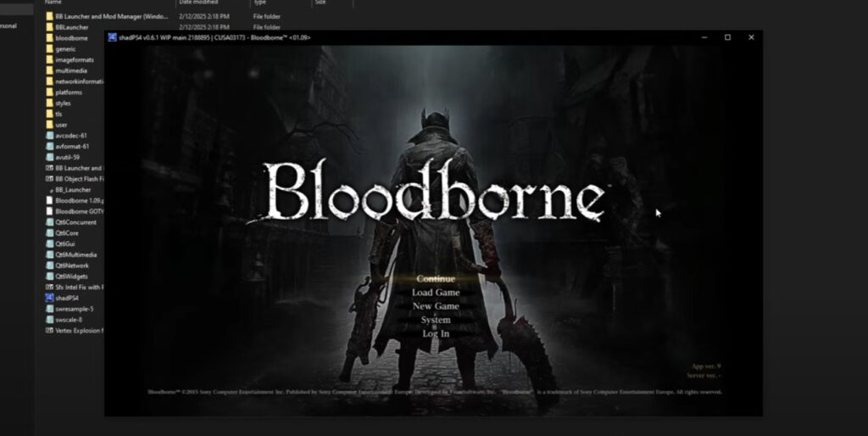Click the tls folder icon

pos(50,114)
